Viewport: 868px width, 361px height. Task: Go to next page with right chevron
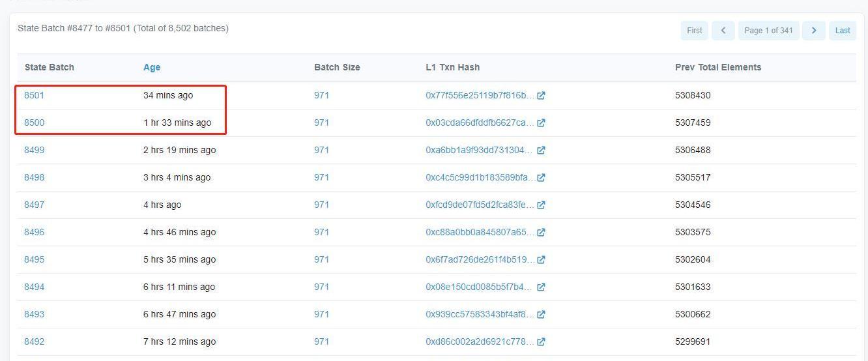(x=814, y=31)
